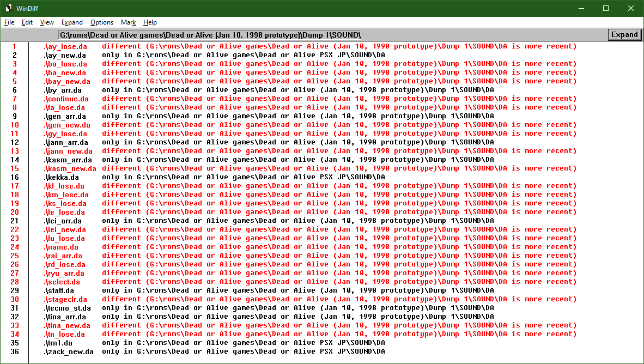Screen dimensions: 644x364
Task: Click line number 29 in the margin
Action: (14, 290)
